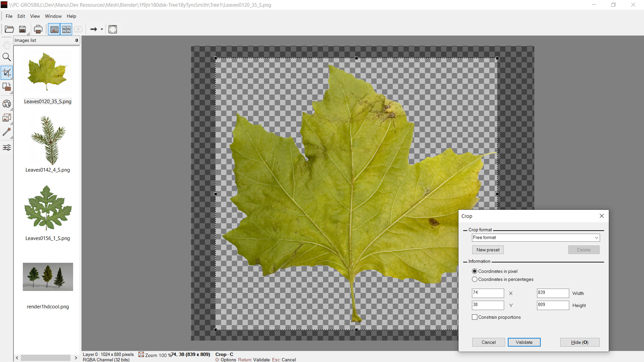
Task: Click Cancel in the Crop dialog
Action: pos(488,342)
